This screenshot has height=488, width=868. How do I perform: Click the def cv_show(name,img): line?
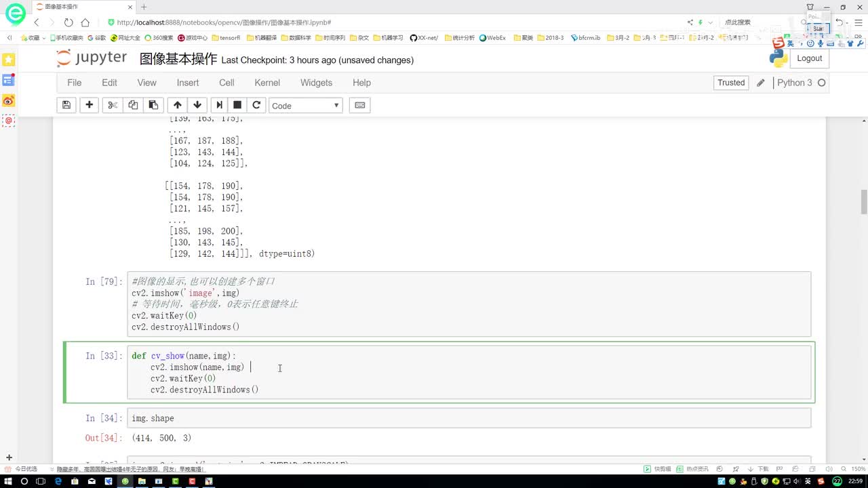(x=184, y=356)
